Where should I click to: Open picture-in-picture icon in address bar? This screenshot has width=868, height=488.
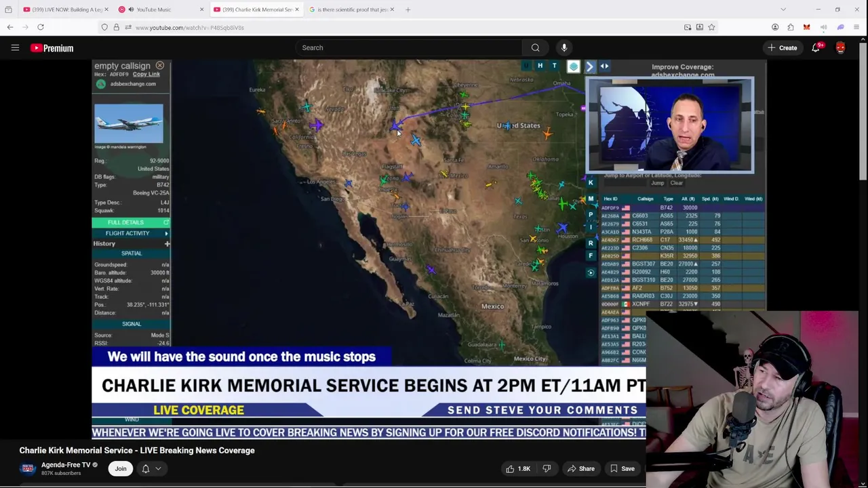coord(688,27)
